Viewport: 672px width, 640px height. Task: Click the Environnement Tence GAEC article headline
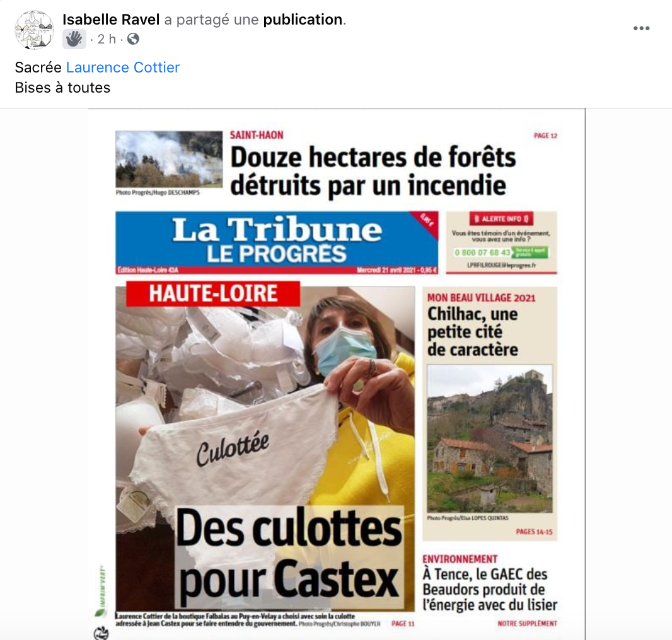point(490,589)
